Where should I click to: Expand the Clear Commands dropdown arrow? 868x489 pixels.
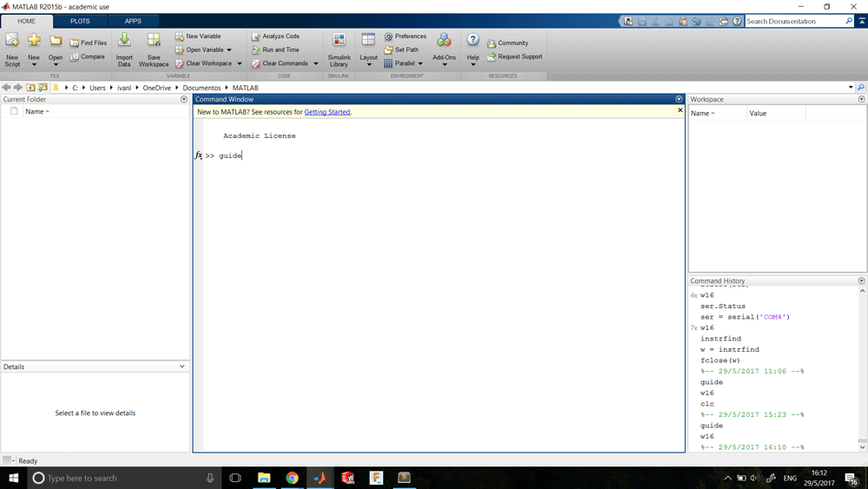(316, 63)
